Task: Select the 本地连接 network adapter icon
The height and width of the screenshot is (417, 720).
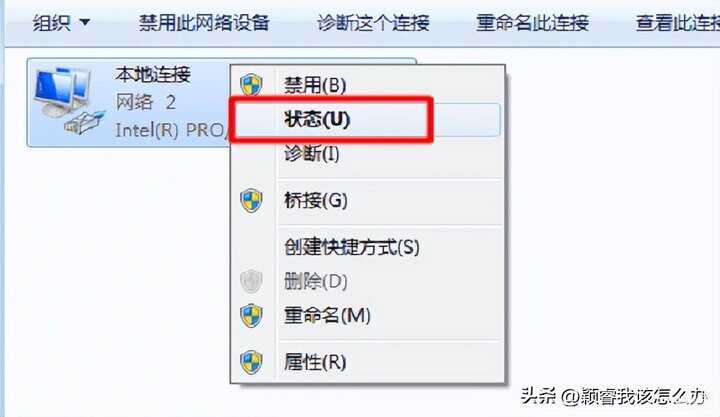Action: click(68, 101)
